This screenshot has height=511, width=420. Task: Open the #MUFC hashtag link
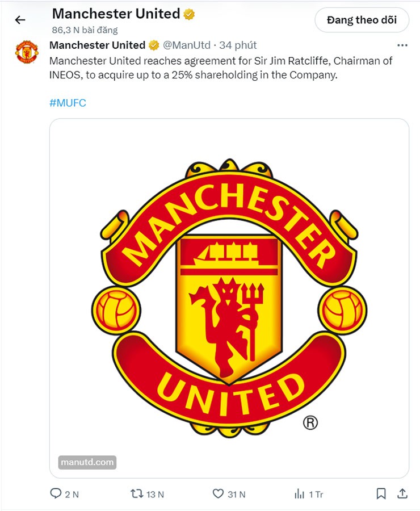coord(68,103)
